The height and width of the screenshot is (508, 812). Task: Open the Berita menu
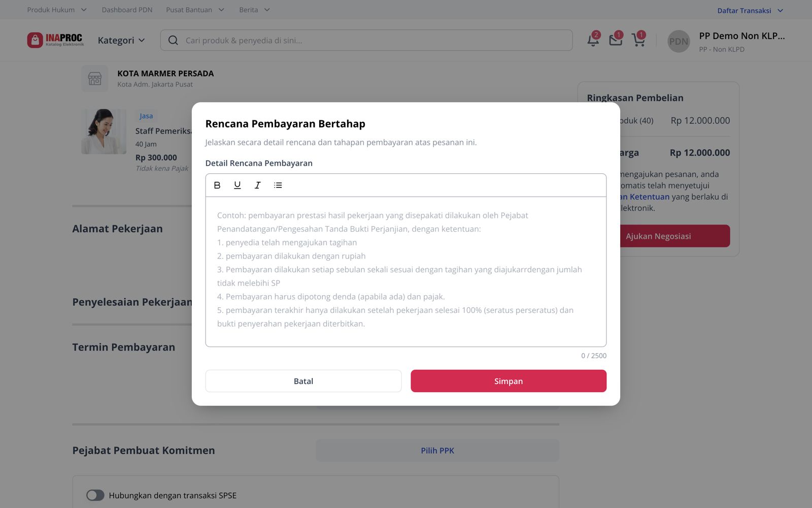(x=254, y=10)
